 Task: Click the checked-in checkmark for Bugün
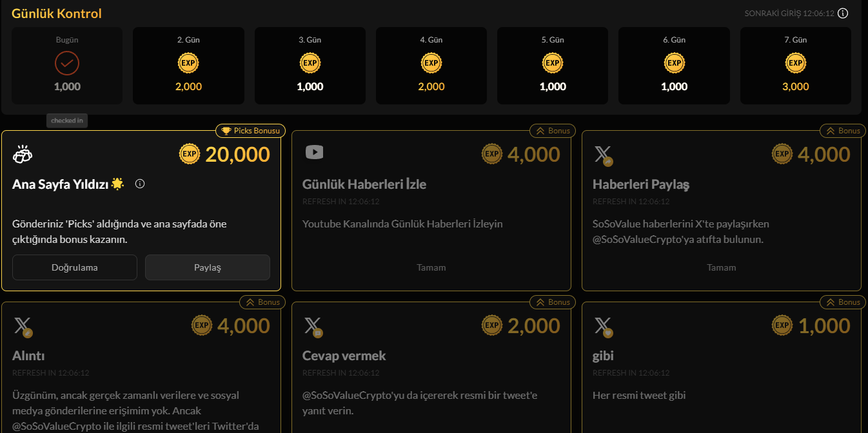coord(67,63)
